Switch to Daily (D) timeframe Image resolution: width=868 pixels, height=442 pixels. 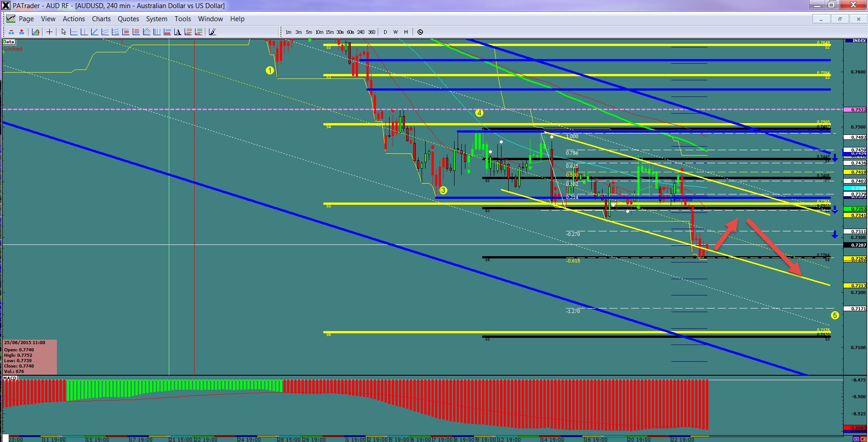(385, 32)
